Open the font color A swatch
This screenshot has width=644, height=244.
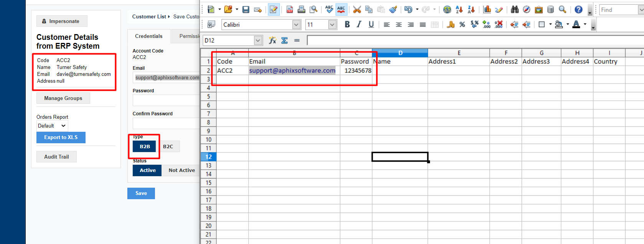point(576,25)
